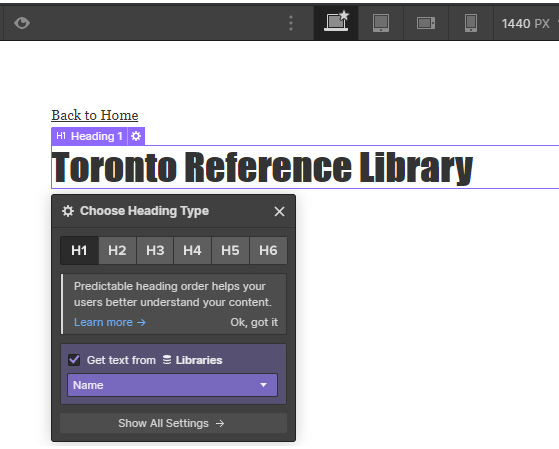Close the Choose Heading Type panel
Image resolution: width=559 pixels, height=449 pixels.
tap(280, 211)
